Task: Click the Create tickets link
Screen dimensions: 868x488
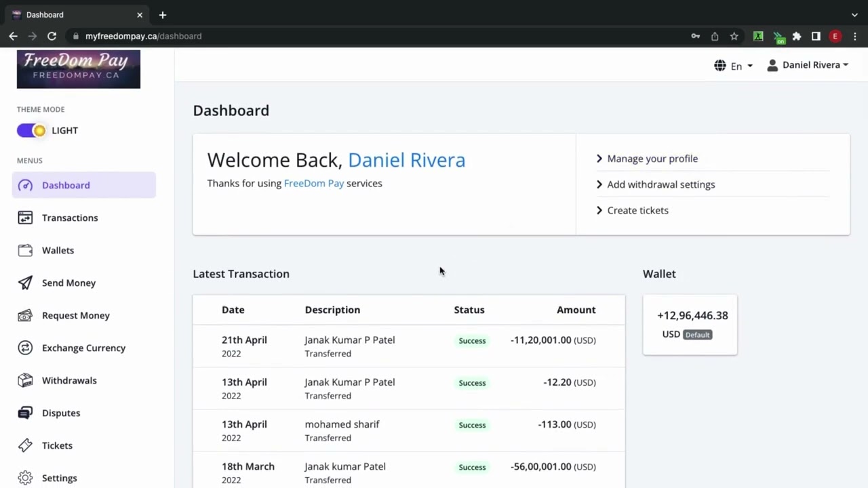Action: (x=638, y=210)
